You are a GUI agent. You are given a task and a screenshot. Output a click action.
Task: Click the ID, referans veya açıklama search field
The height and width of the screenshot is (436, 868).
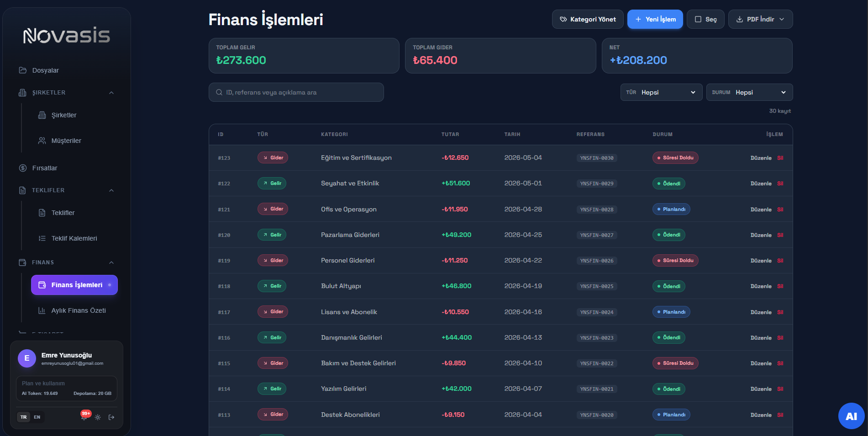click(x=296, y=92)
